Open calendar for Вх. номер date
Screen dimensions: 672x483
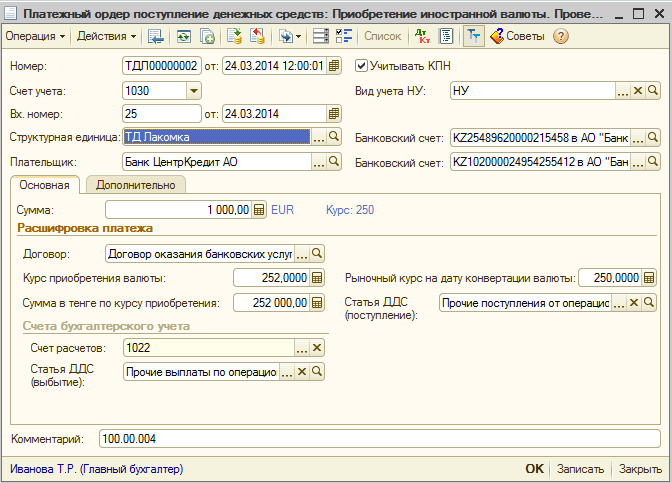(334, 113)
